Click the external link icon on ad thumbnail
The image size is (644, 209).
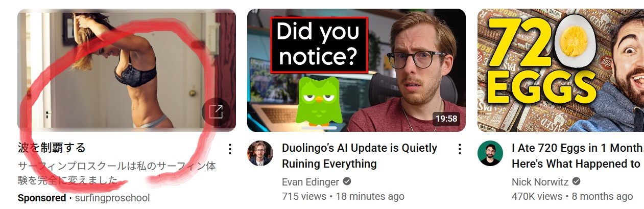click(x=216, y=111)
